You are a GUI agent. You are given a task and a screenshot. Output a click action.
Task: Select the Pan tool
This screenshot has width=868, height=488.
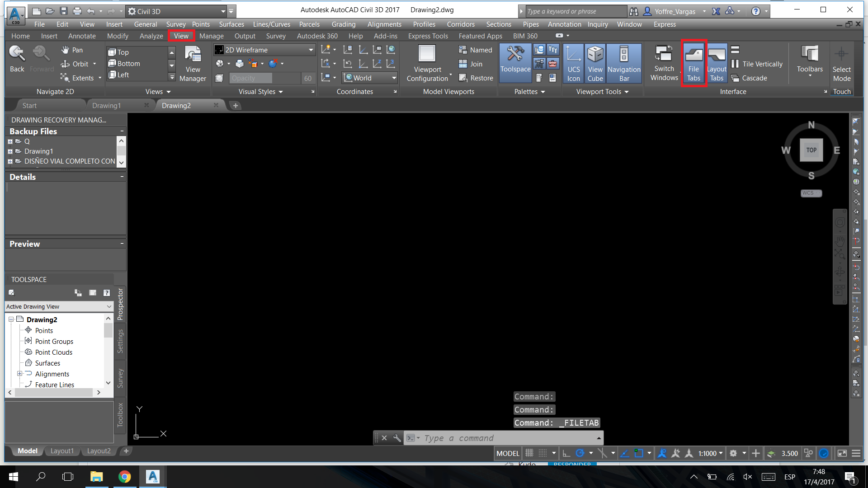(72, 50)
